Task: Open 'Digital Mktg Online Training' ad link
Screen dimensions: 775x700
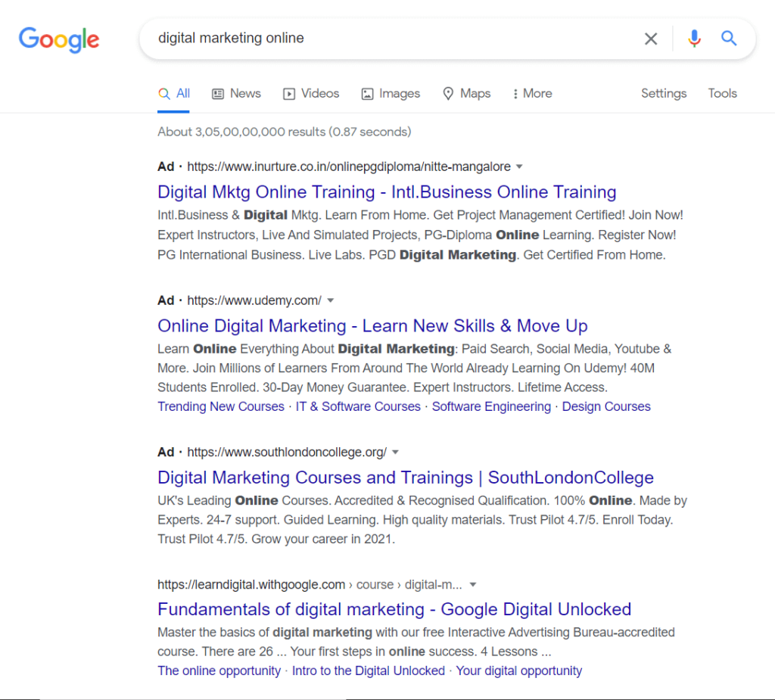Action: click(x=387, y=192)
